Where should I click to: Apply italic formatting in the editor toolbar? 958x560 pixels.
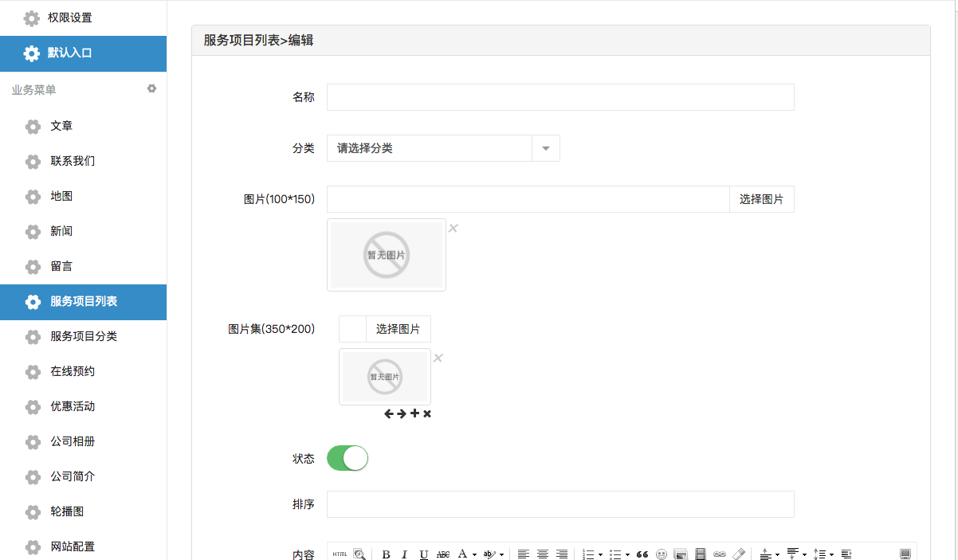(x=404, y=554)
